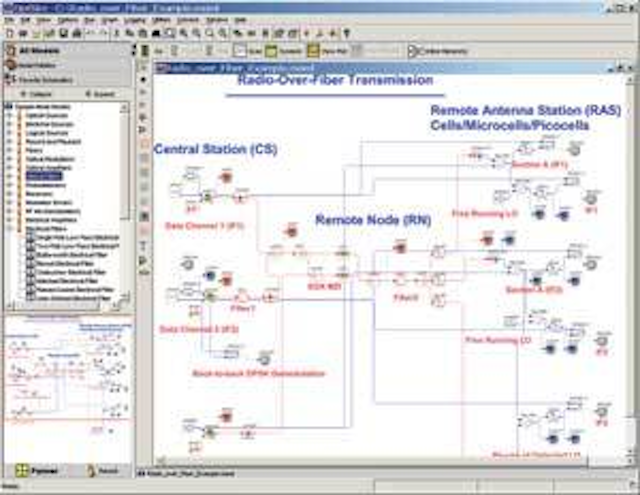Click the Redo toolbar icon
640x495 pixels.
(x=104, y=33)
